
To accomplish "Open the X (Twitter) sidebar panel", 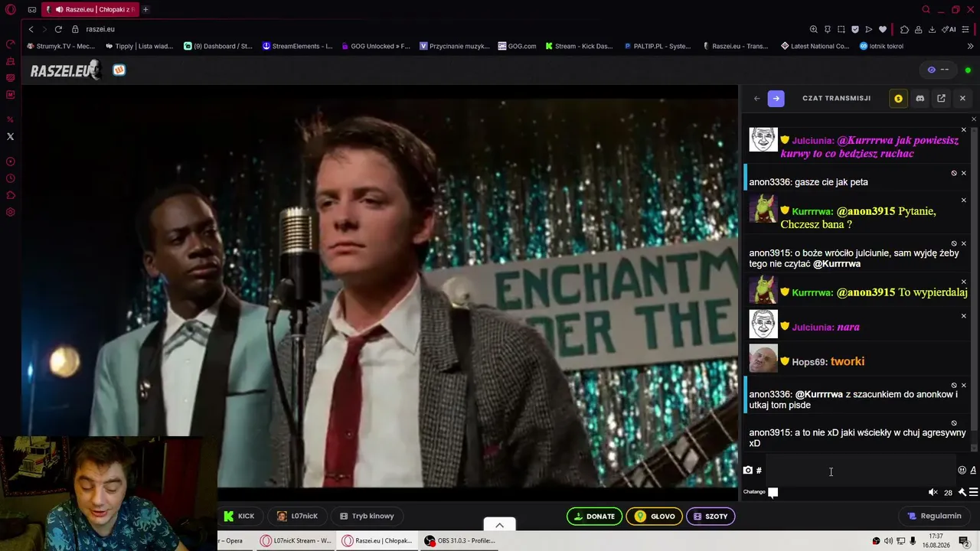I will tap(11, 136).
